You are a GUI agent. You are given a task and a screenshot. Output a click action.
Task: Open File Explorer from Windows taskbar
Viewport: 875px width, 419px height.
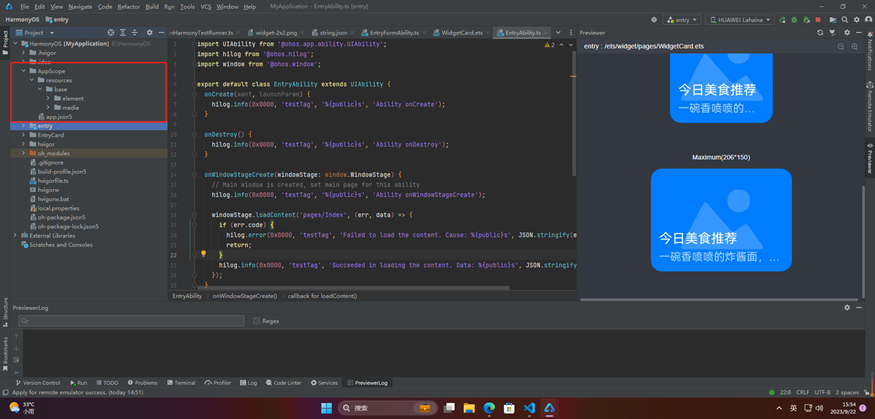469,408
